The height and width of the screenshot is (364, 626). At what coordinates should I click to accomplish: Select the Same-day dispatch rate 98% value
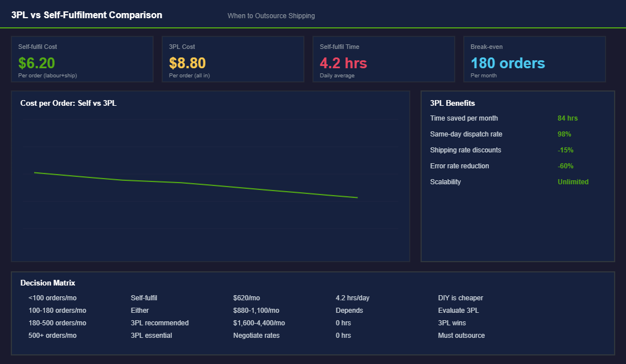click(x=564, y=134)
